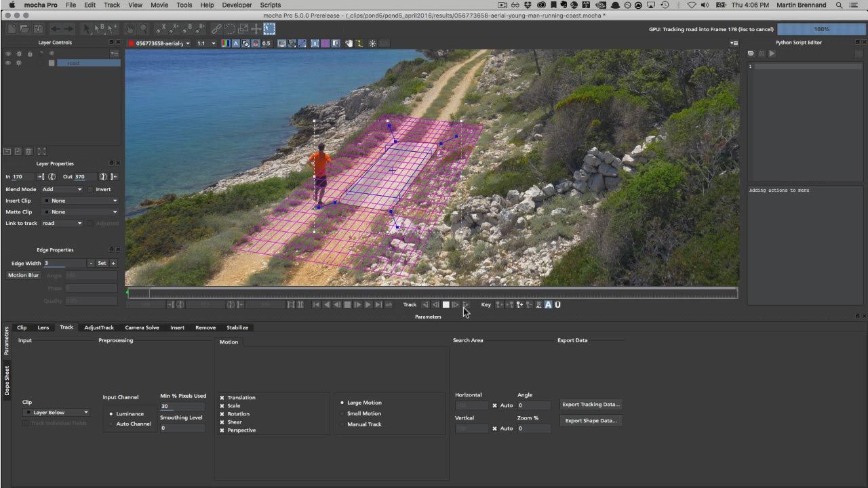The height and width of the screenshot is (488, 868).
Task: Click the Open Project folder icon
Action: [25, 29]
